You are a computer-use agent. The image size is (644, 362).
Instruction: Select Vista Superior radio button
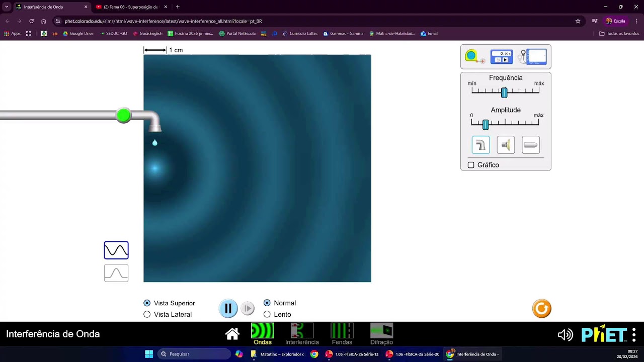pos(147,303)
